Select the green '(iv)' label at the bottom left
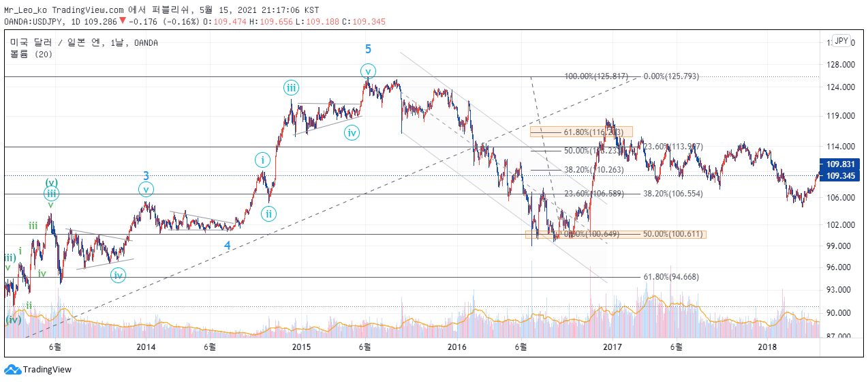 [13, 319]
